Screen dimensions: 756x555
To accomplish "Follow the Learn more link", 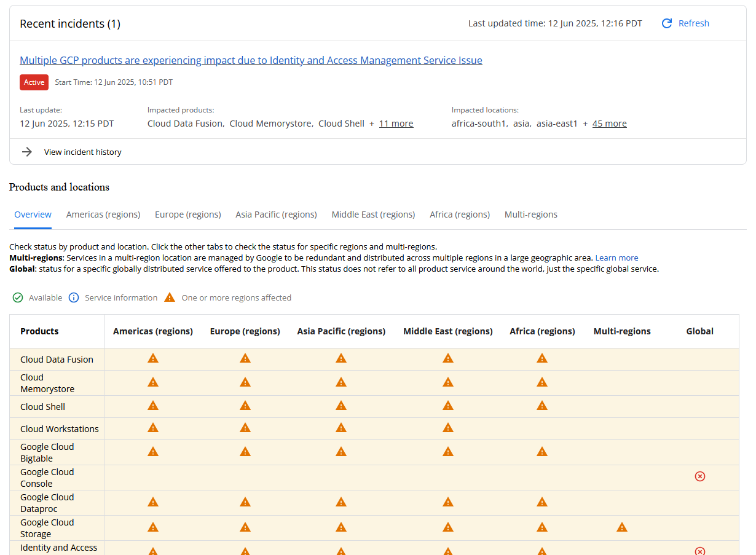I will pyautogui.click(x=616, y=258).
